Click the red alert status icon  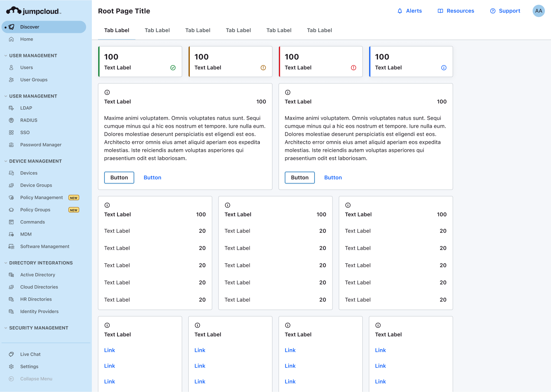(354, 68)
